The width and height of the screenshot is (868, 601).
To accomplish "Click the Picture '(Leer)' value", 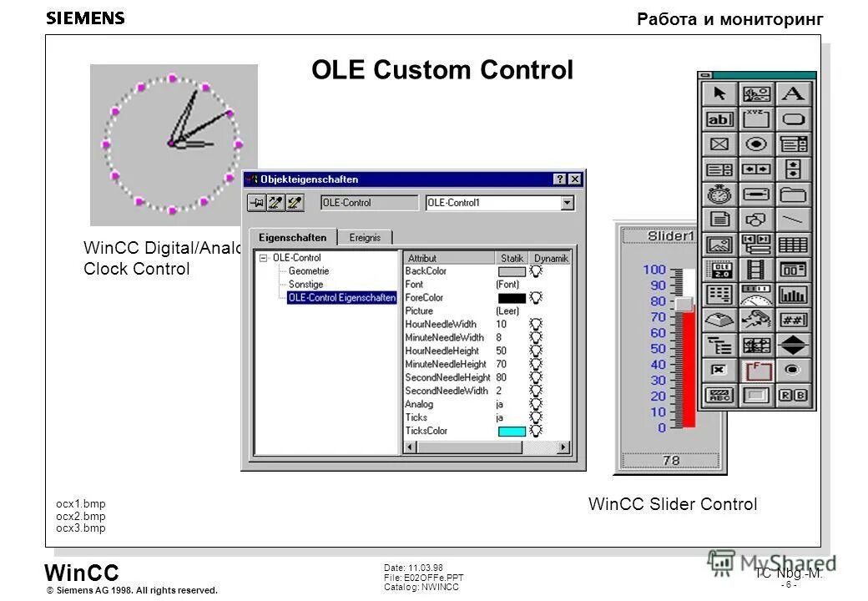I will coord(507,311).
